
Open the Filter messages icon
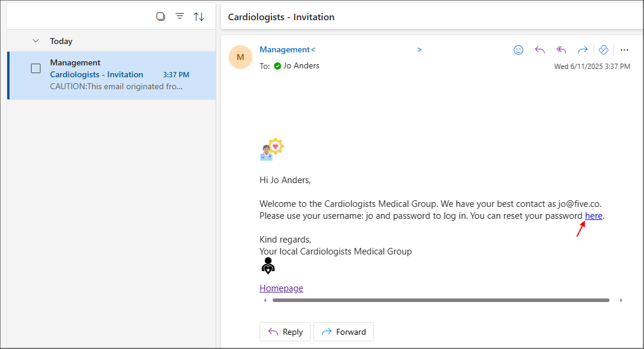click(x=180, y=17)
